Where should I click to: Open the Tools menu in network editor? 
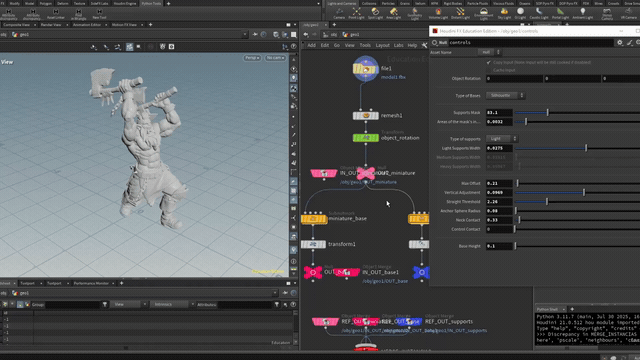pyautogui.click(x=365, y=45)
